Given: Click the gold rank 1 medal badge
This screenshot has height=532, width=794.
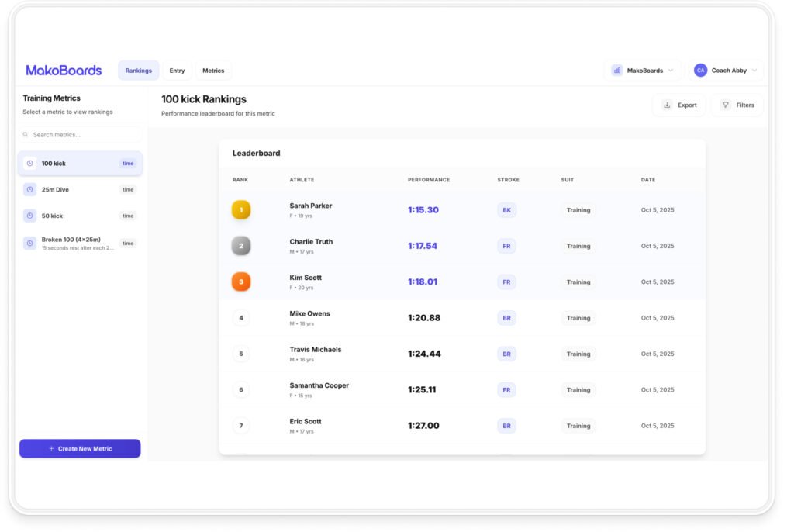Looking at the screenshot, I should tap(241, 210).
